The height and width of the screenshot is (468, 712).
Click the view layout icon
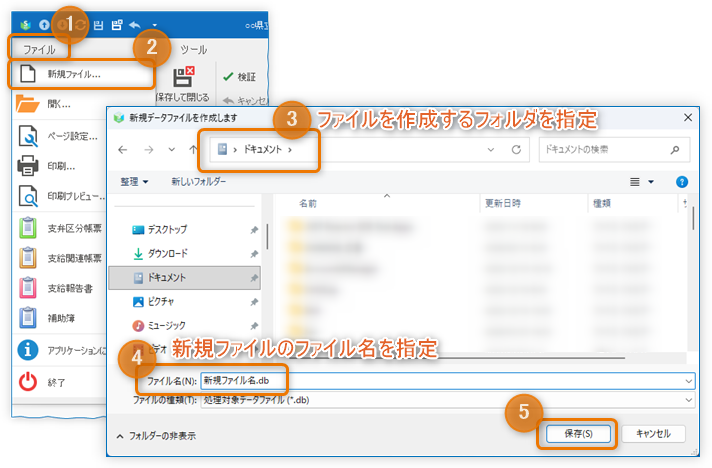point(635,182)
